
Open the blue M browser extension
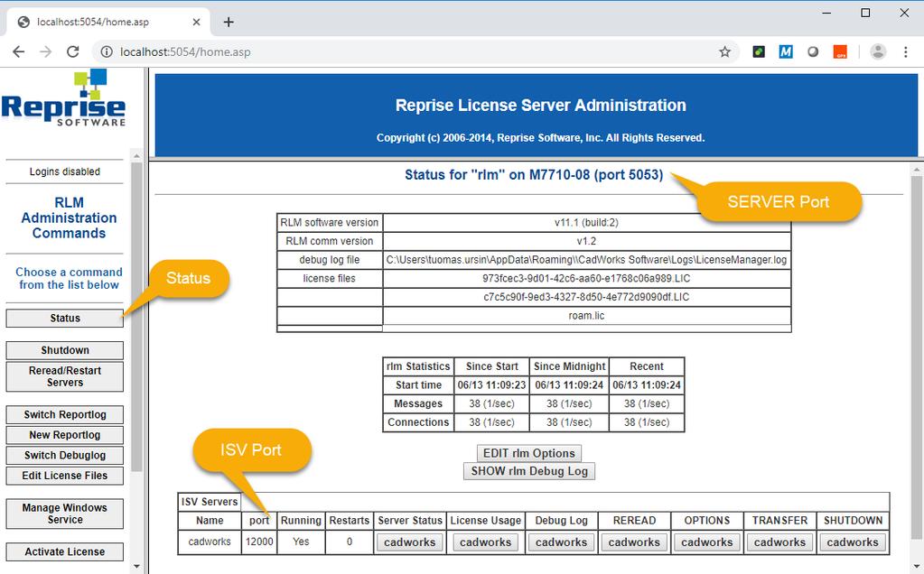click(x=786, y=51)
